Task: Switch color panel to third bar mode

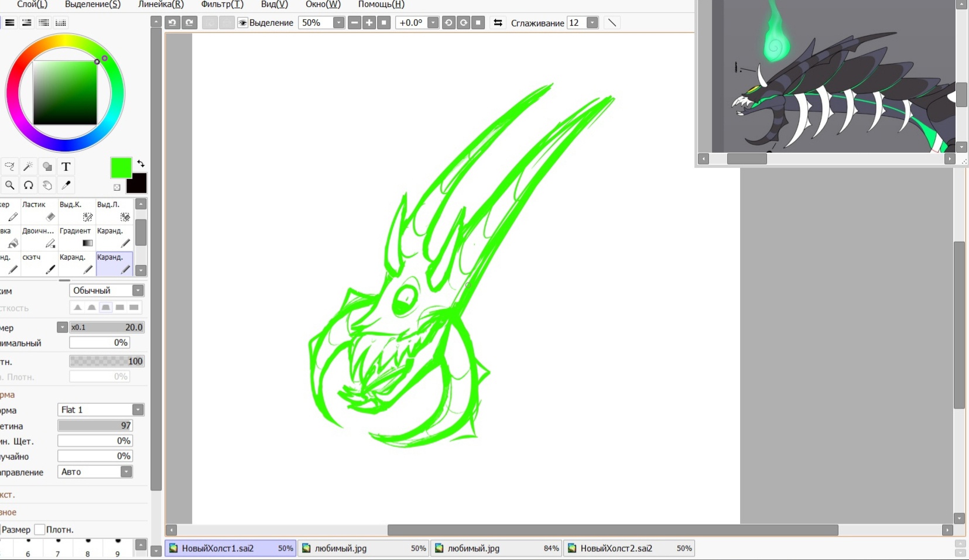Action: tap(44, 22)
